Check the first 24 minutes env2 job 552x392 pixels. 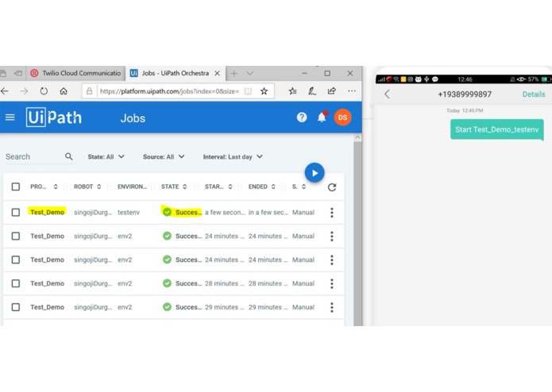click(16, 236)
